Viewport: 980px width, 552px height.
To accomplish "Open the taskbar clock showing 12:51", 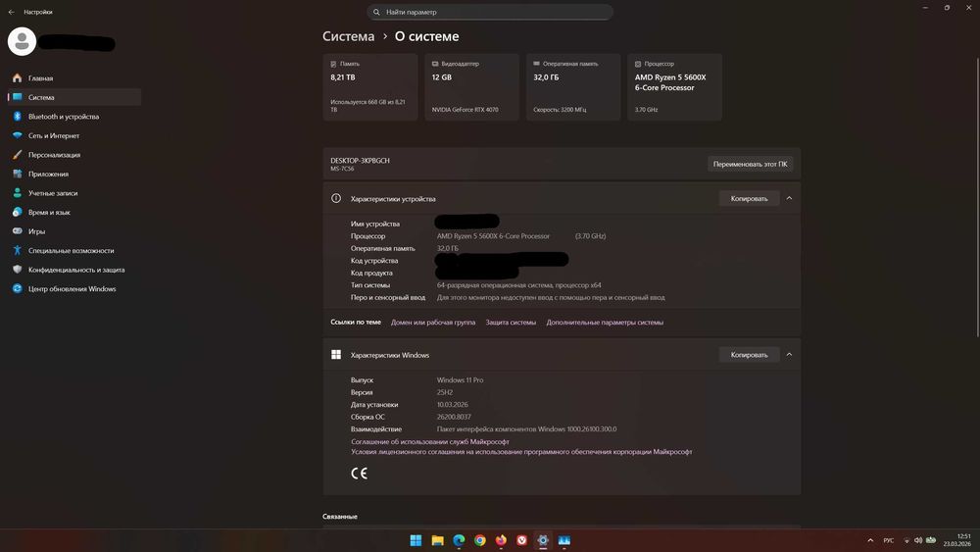I will pos(956,540).
